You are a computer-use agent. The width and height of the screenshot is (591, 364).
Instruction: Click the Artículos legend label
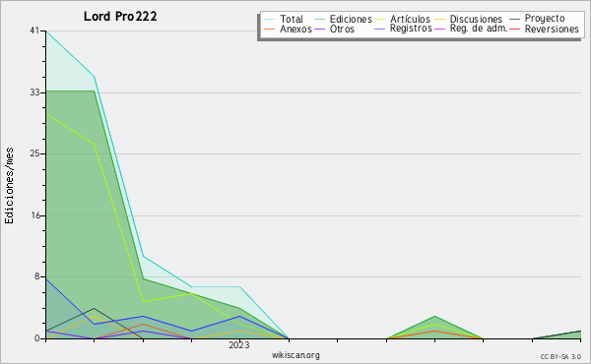click(410, 19)
